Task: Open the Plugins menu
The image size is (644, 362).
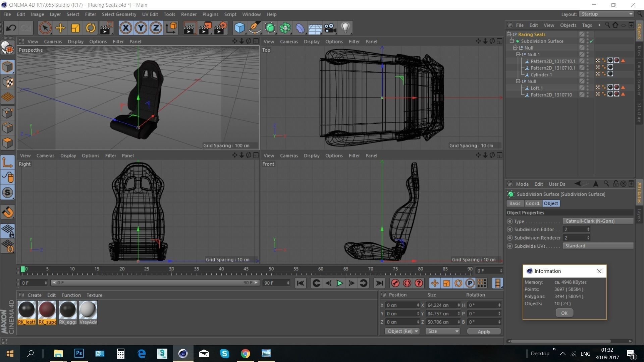Action: 210,14
